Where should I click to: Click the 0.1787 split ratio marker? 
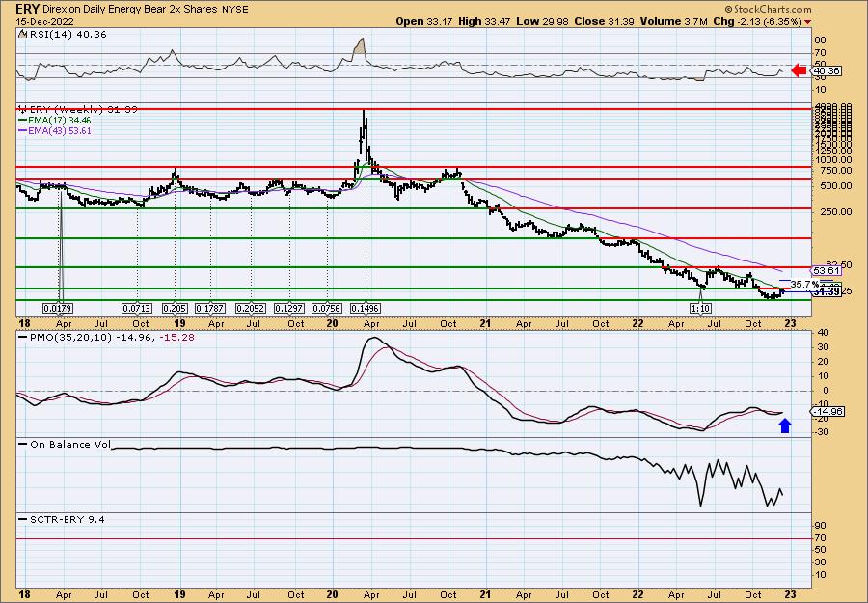[x=210, y=308]
